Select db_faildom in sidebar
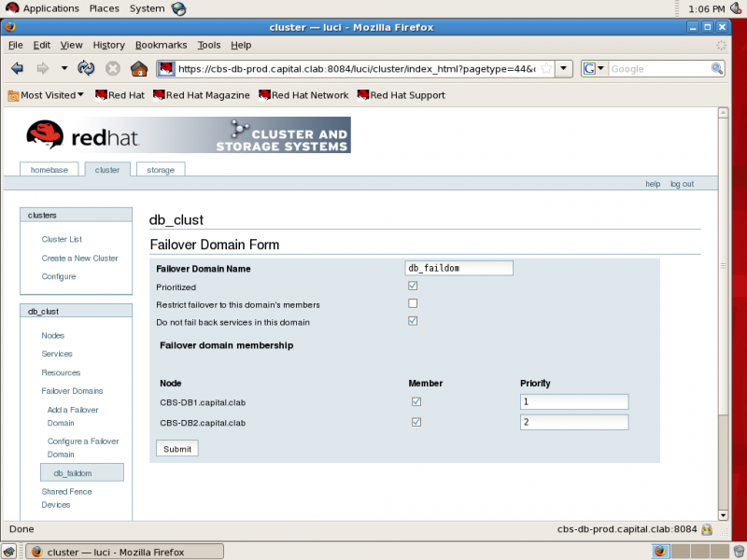The height and width of the screenshot is (560, 747). tap(82, 473)
